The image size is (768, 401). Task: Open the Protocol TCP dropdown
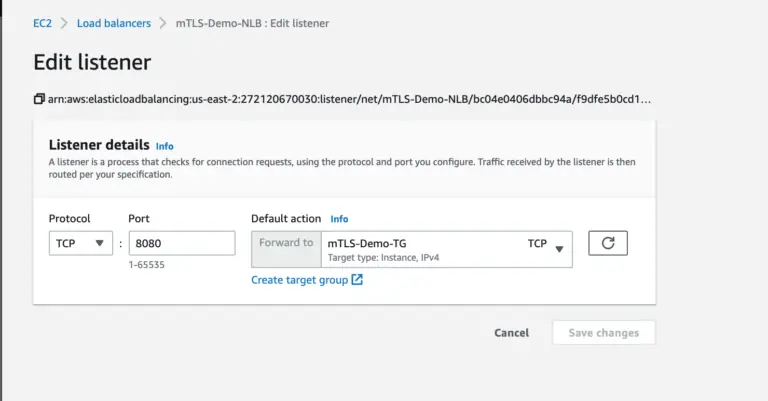coord(81,243)
